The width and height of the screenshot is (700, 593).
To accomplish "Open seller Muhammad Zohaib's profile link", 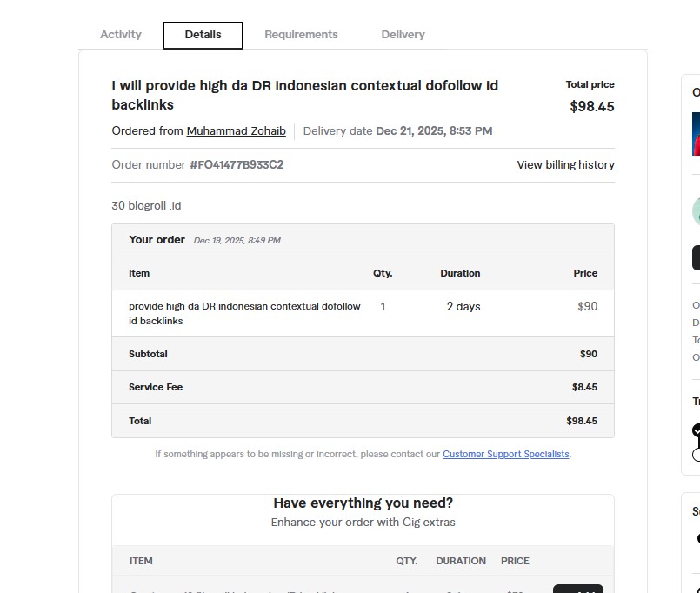I will pyautogui.click(x=236, y=131).
